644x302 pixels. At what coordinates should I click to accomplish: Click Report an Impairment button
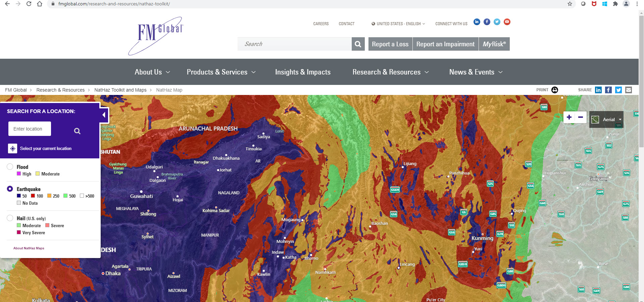coord(446,44)
